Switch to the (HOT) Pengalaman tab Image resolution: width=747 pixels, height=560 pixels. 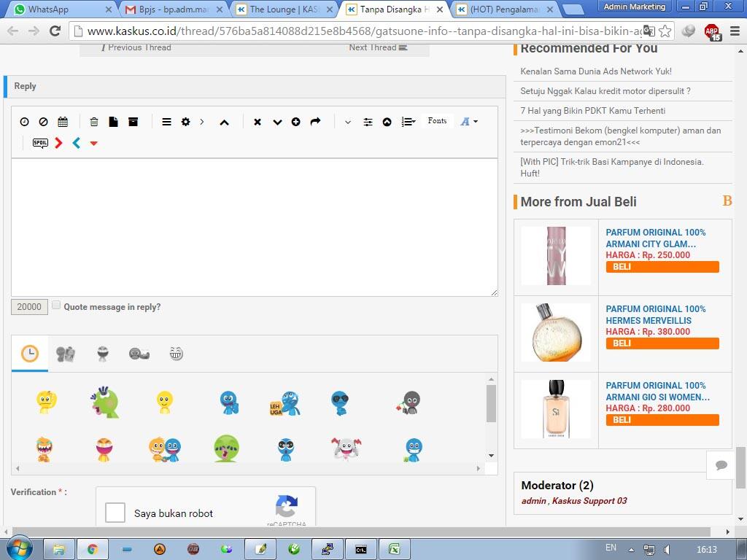tap(505, 9)
